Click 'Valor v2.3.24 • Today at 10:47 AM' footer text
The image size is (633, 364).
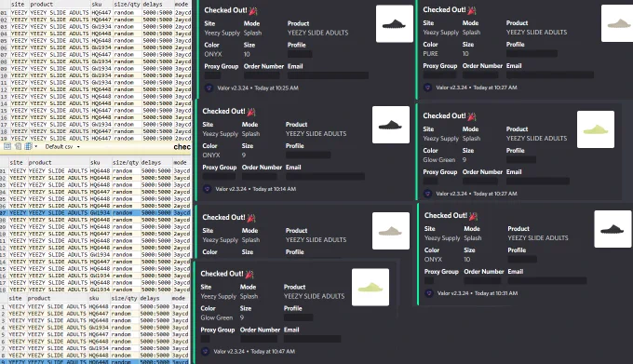pos(254,352)
